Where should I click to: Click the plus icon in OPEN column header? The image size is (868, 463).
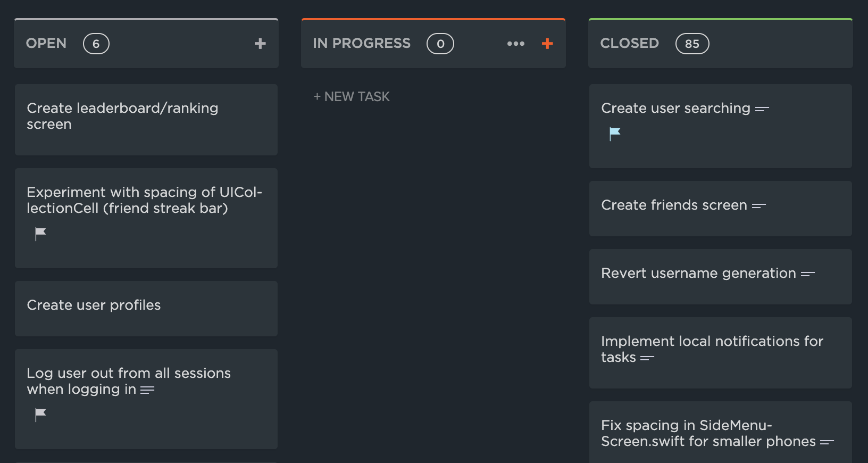click(260, 44)
